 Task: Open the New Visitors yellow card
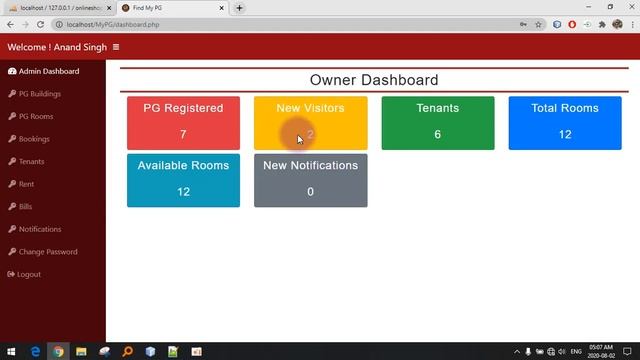coord(311,123)
